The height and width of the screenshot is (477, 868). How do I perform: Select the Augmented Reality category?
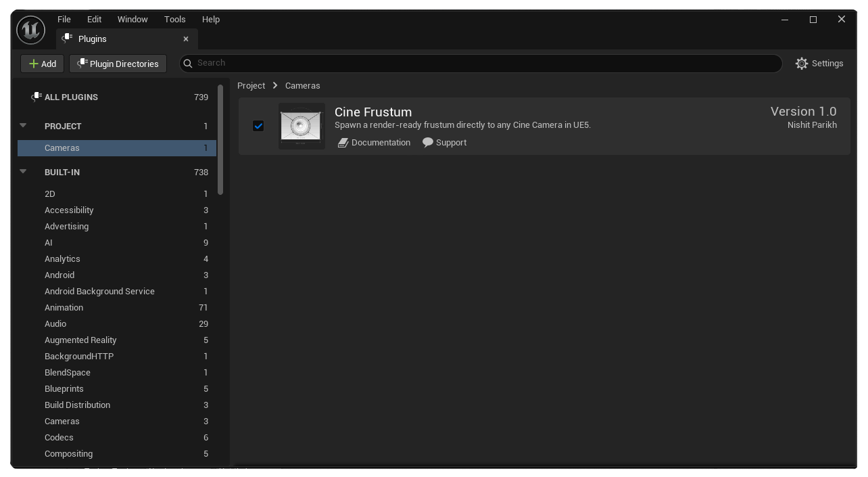coord(117,340)
